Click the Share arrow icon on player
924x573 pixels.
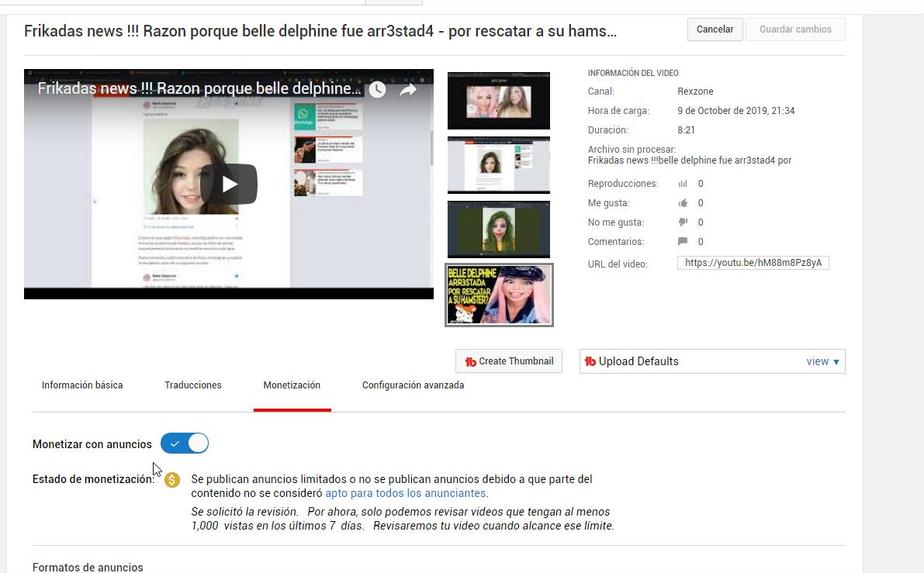(x=408, y=89)
